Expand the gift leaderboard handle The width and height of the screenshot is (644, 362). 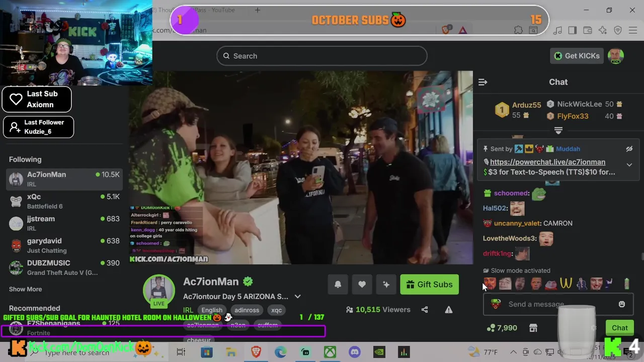558,130
